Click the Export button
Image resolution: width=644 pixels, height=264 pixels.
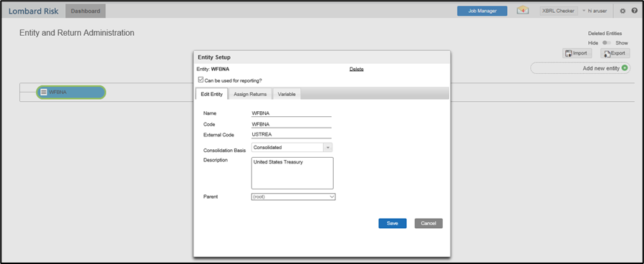[615, 53]
